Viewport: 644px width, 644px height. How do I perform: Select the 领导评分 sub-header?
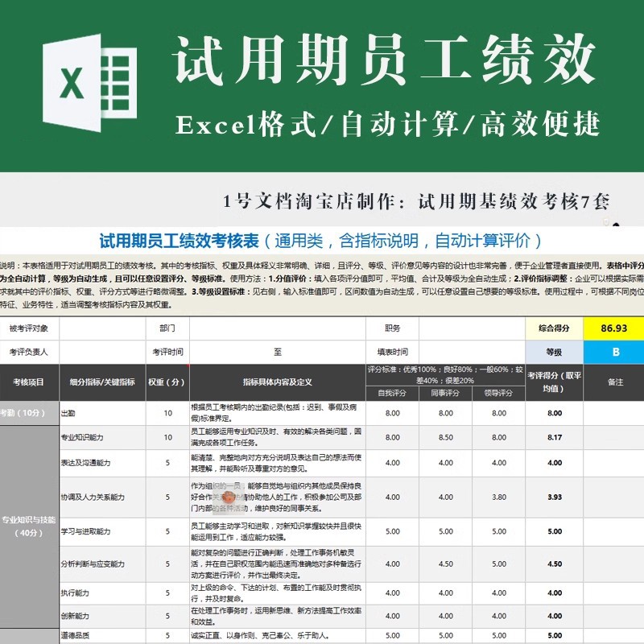point(498,394)
